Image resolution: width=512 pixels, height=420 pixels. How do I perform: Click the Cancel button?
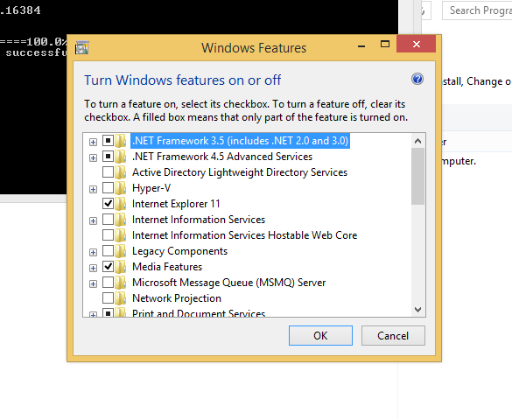393,335
